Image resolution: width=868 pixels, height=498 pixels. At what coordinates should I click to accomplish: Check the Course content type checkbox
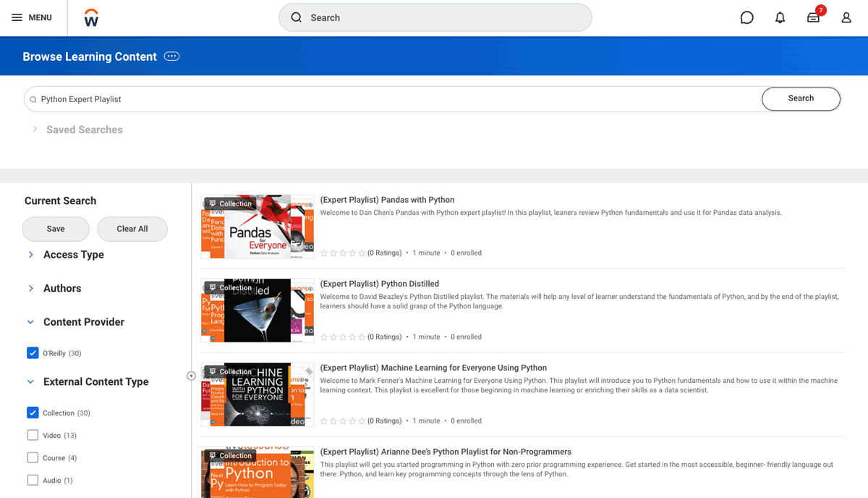click(x=33, y=457)
